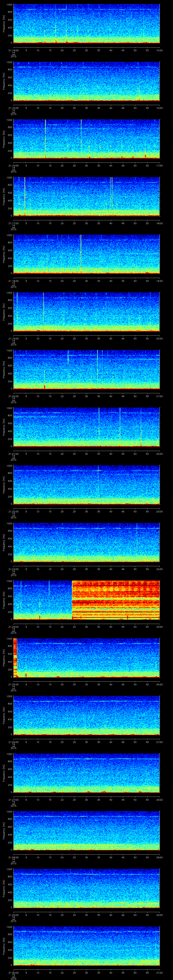
Task: Click the 25:00 end time label
Action: click(160, 627)
